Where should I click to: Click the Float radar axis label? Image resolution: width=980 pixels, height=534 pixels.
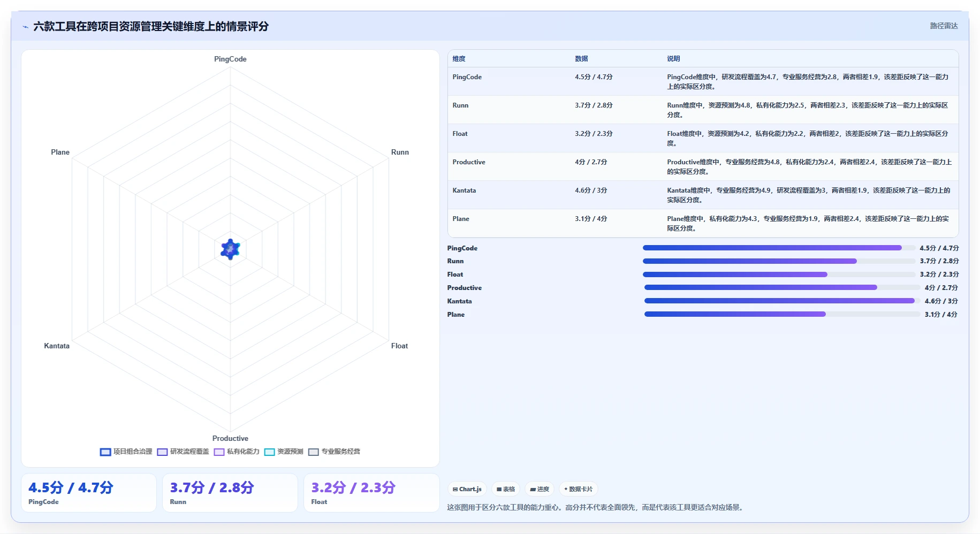click(399, 346)
